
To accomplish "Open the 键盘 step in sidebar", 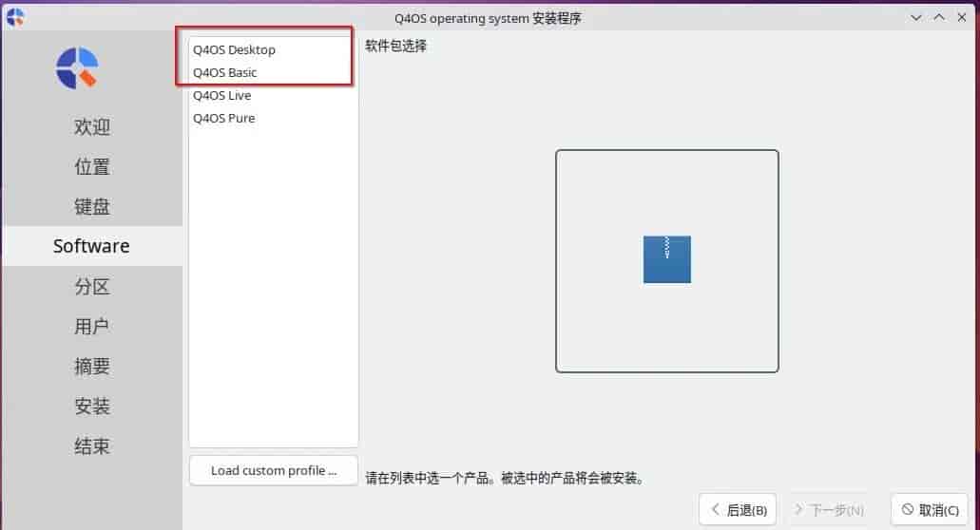I will 92,206.
